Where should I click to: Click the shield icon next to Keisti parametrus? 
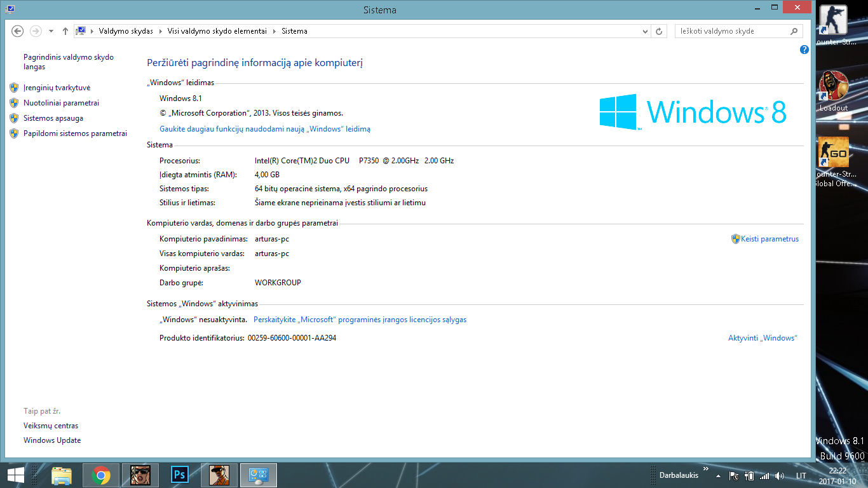point(736,239)
